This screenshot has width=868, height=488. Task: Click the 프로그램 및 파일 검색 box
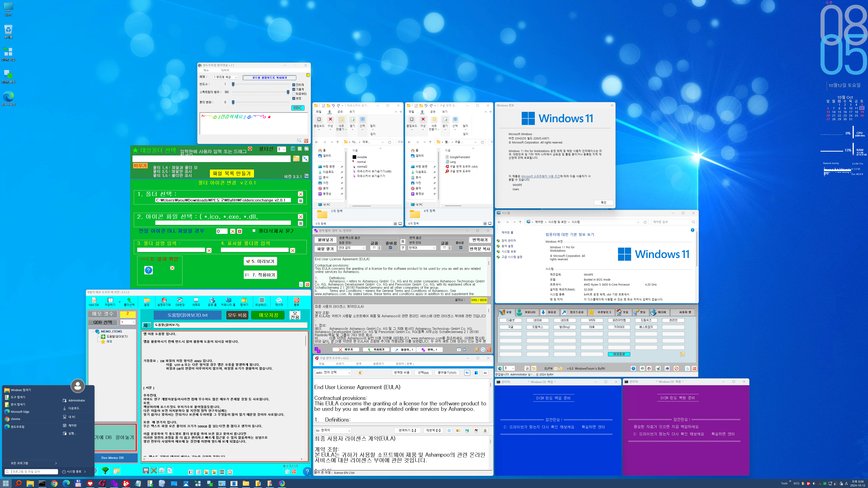(x=31, y=472)
